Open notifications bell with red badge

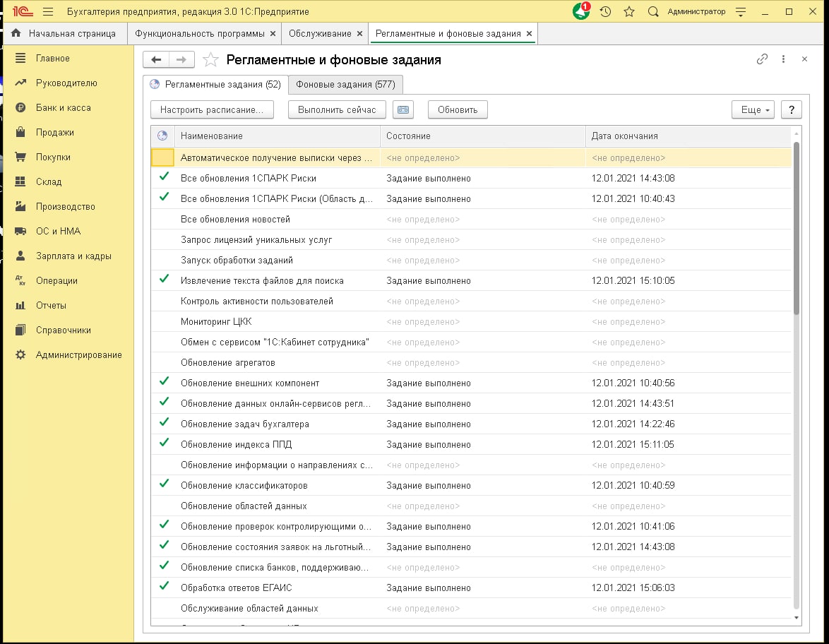click(x=581, y=11)
